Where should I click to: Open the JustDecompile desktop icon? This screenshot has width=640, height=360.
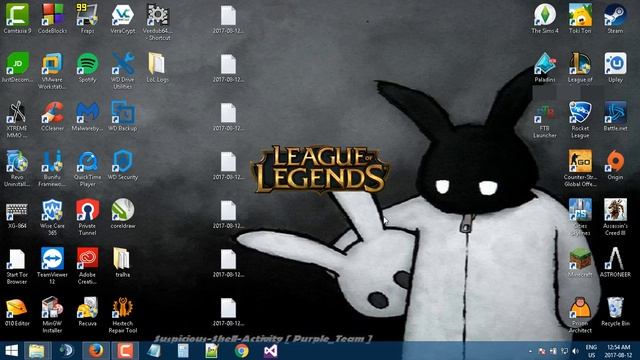tap(17, 68)
